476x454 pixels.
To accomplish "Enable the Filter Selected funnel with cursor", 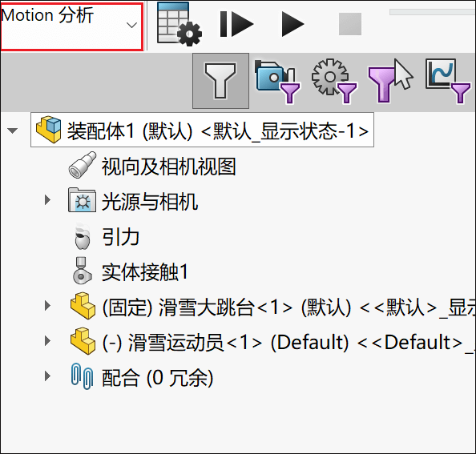I will pyautogui.click(x=390, y=81).
